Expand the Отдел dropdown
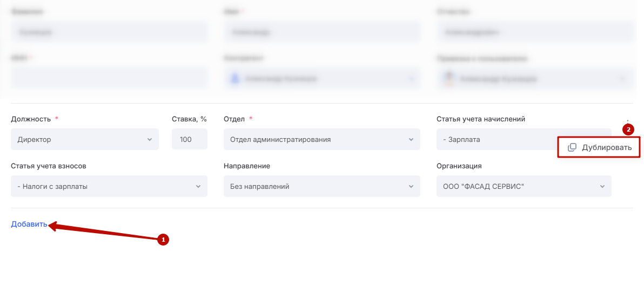The height and width of the screenshot is (286, 644). (x=321, y=139)
